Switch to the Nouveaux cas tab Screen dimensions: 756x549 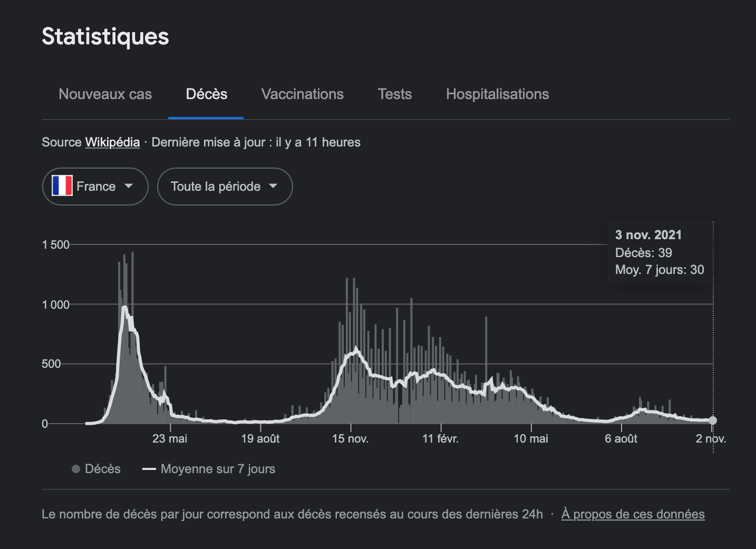(x=105, y=94)
